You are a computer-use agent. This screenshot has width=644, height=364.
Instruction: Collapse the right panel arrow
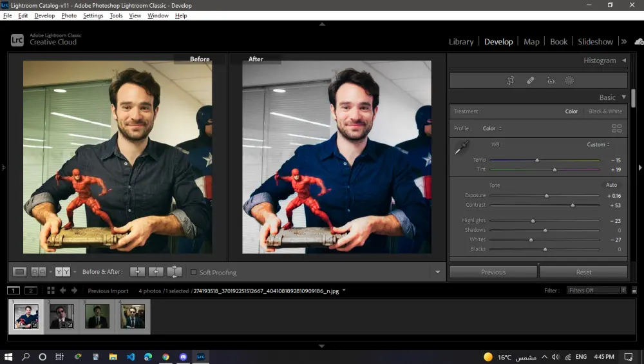point(640,168)
